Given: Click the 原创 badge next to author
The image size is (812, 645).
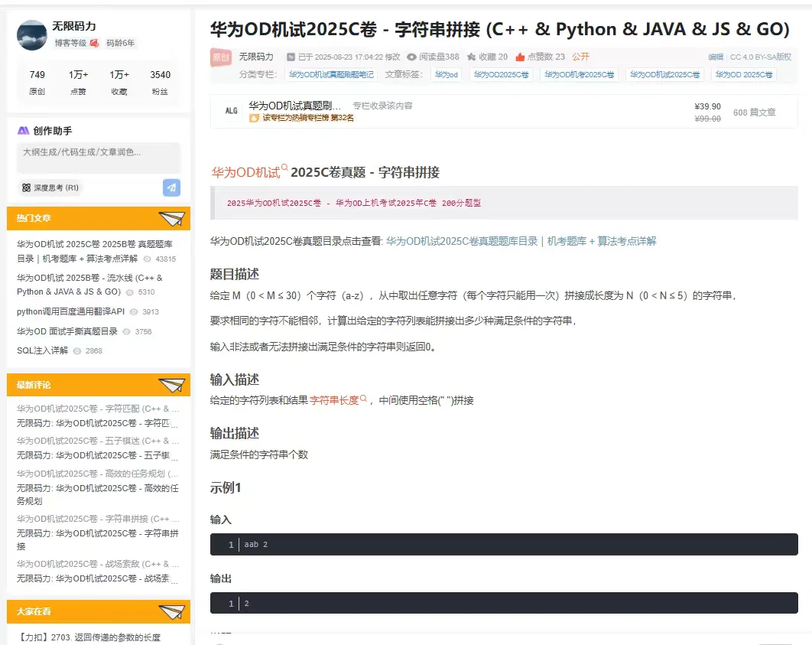Looking at the screenshot, I should click(x=221, y=57).
